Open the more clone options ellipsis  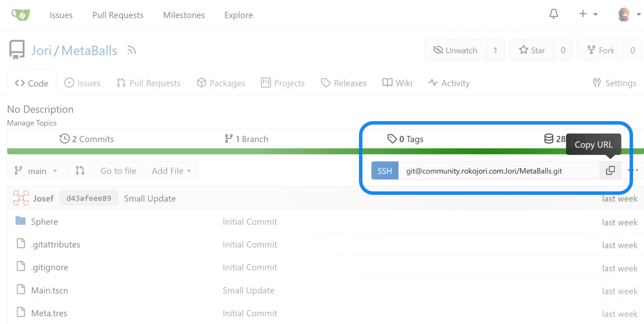(633, 170)
